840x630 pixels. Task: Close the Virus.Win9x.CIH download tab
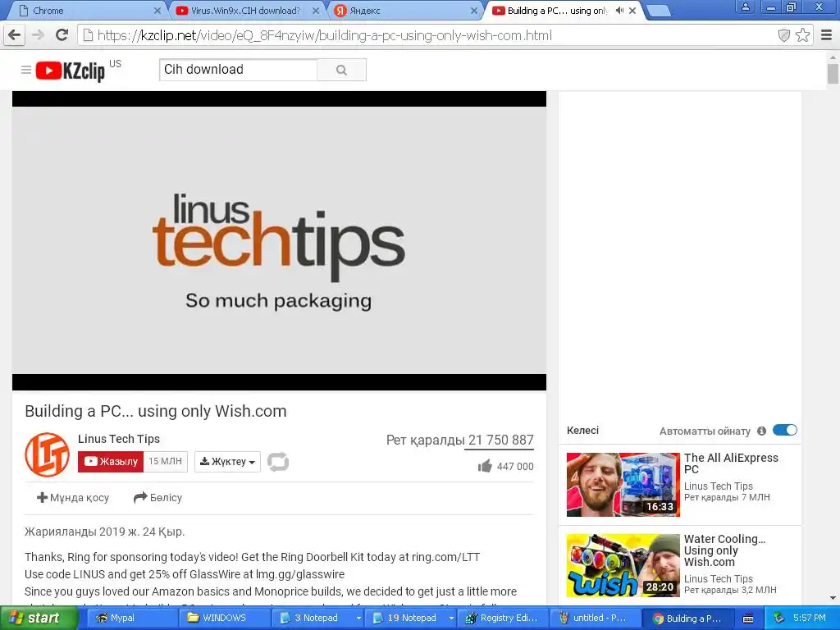pyautogui.click(x=316, y=10)
